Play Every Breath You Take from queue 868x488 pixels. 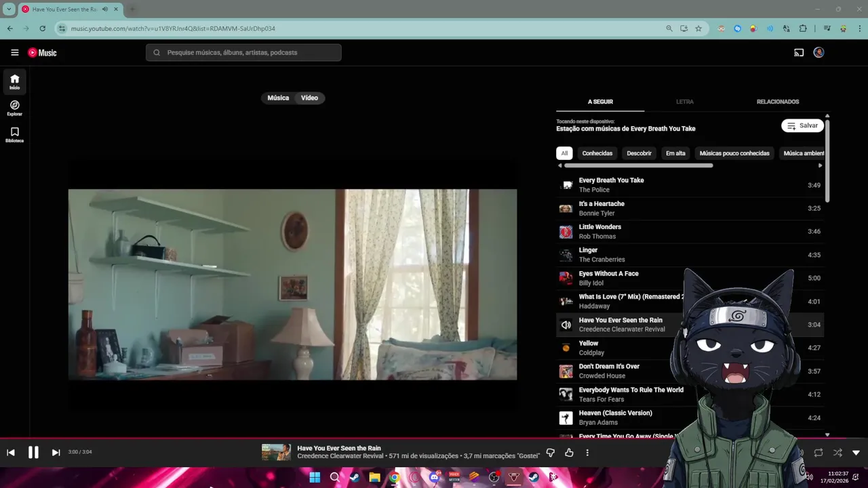point(690,185)
